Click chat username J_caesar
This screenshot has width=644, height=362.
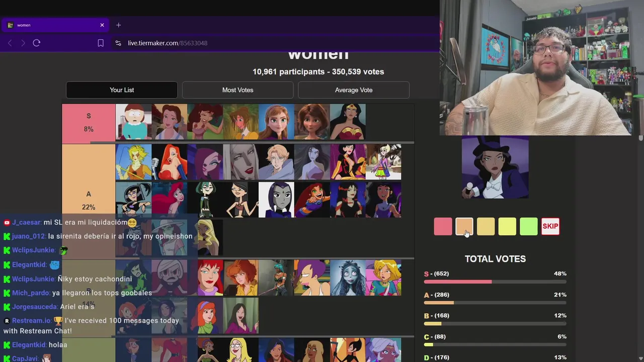pos(27,222)
